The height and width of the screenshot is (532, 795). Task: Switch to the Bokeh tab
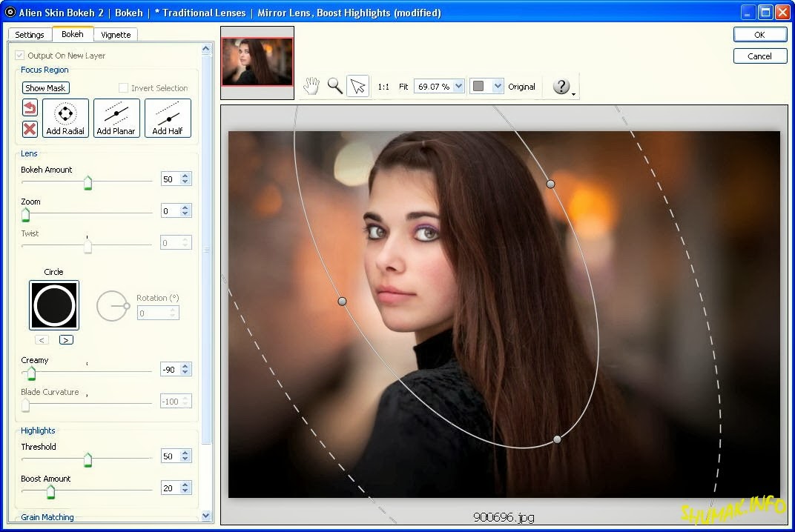tap(73, 34)
